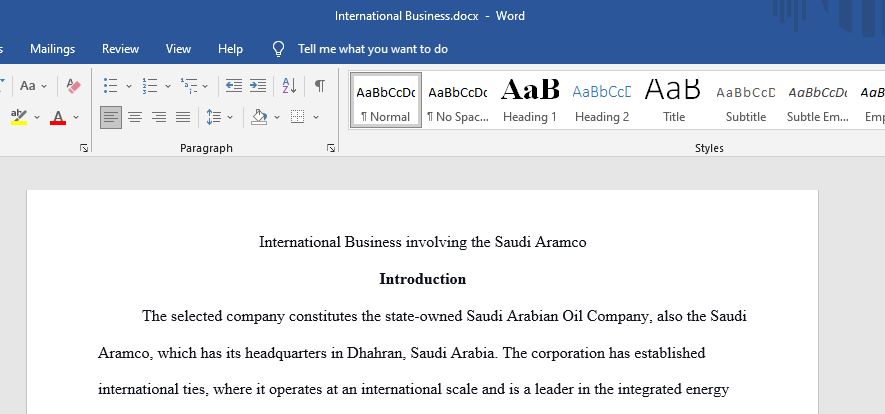Apply red Font Color
Screen dimensions: 885x414
coord(58,117)
